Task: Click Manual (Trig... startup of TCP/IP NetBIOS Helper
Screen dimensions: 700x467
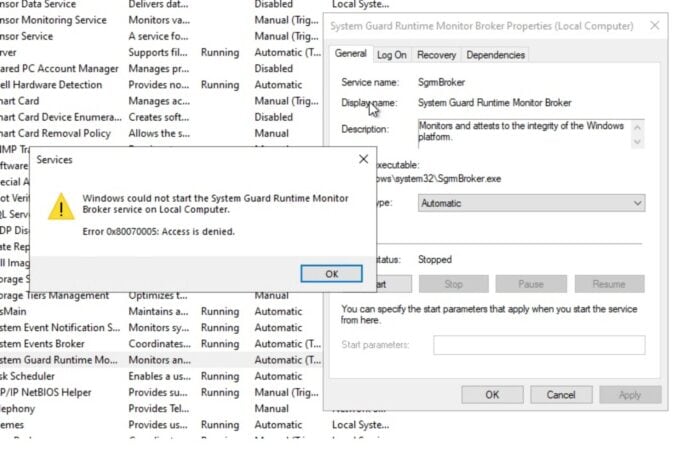Action: click(x=287, y=392)
